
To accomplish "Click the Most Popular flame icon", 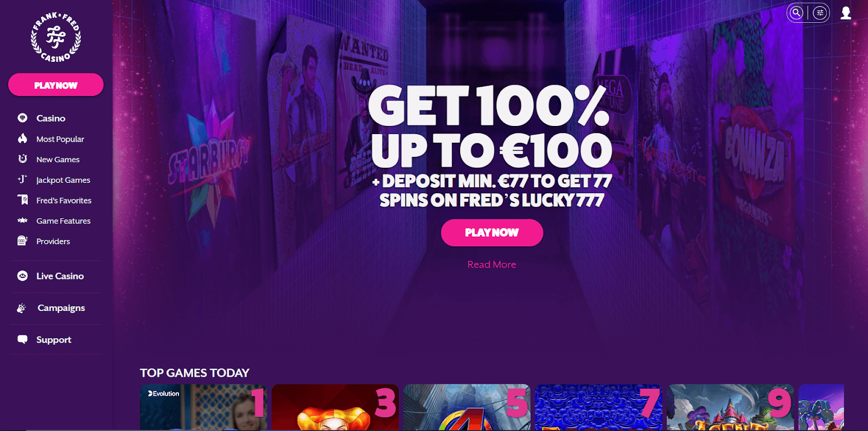I will 22,138.
